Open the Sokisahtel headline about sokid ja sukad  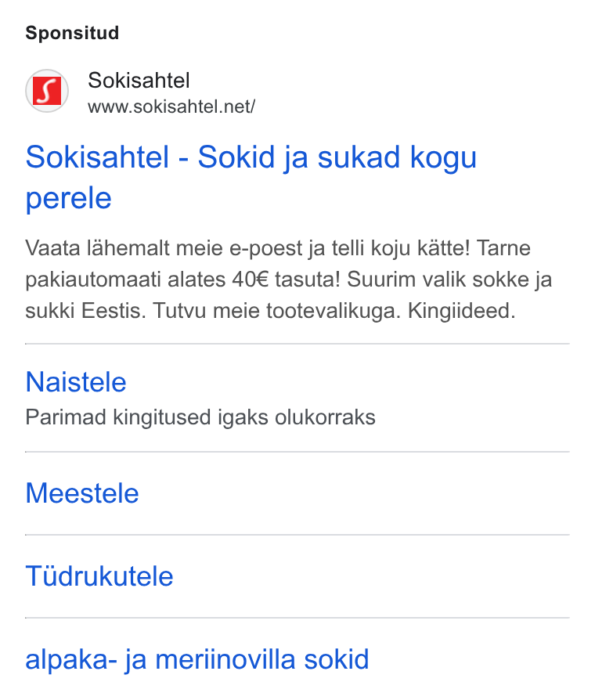pos(251,177)
